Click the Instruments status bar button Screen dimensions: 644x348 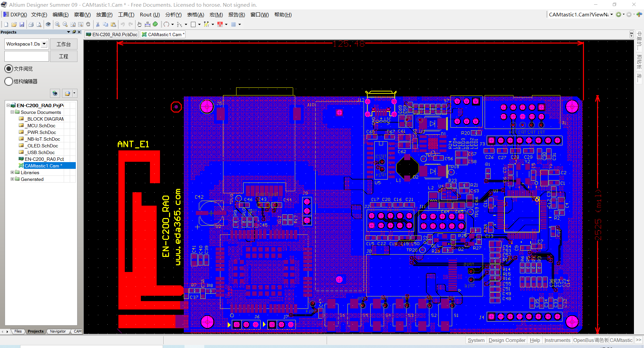557,340
